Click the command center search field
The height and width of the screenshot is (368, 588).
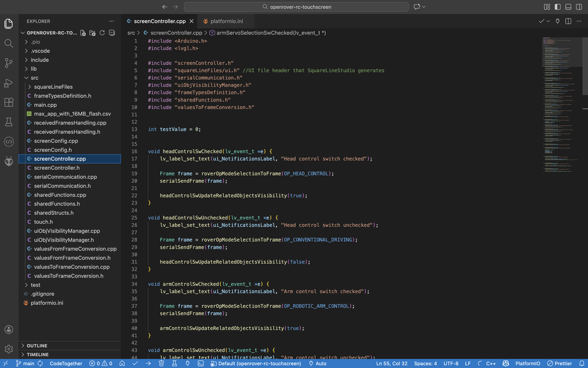[x=296, y=7]
